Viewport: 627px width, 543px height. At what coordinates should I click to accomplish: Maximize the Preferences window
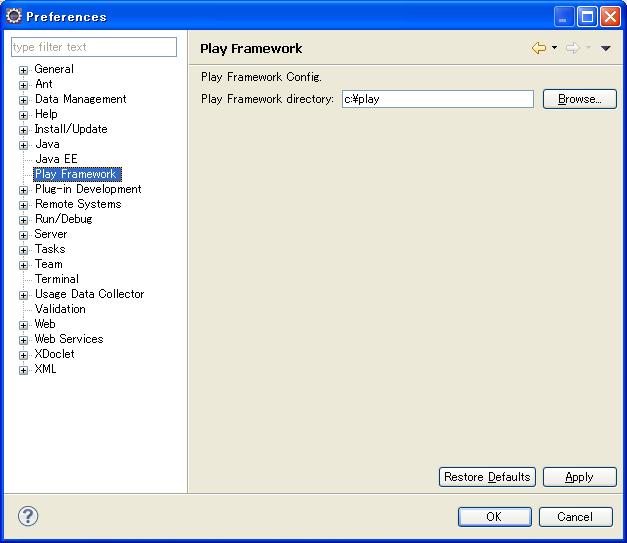click(587, 17)
